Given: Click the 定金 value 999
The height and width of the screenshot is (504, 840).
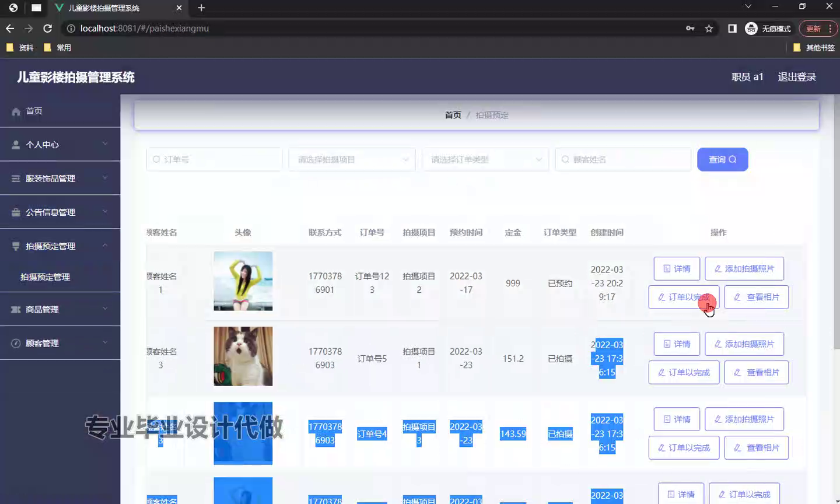Looking at the screenshot, I should pyautogui.click(x=513, y=283).
